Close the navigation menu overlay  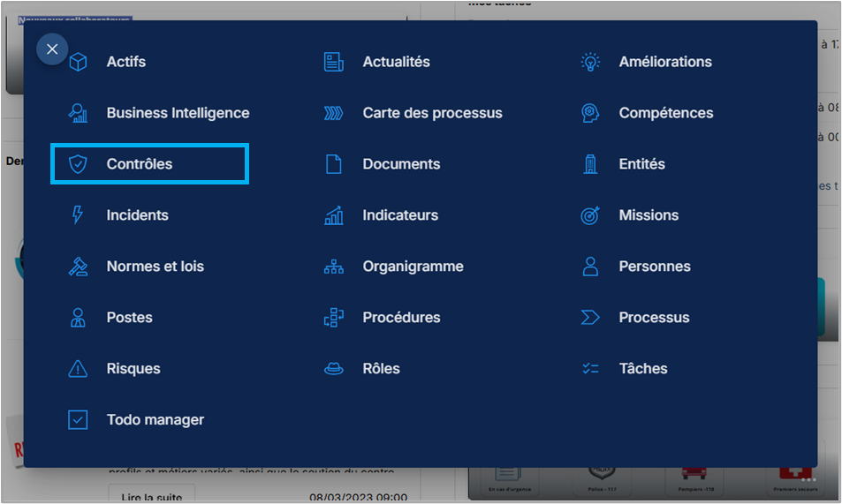click(52, 49)
